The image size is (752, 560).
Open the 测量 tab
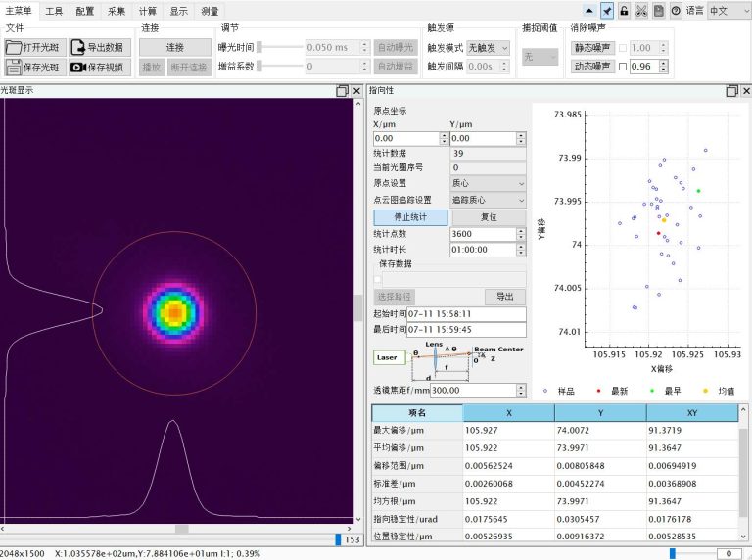click(x=210, y=11)
